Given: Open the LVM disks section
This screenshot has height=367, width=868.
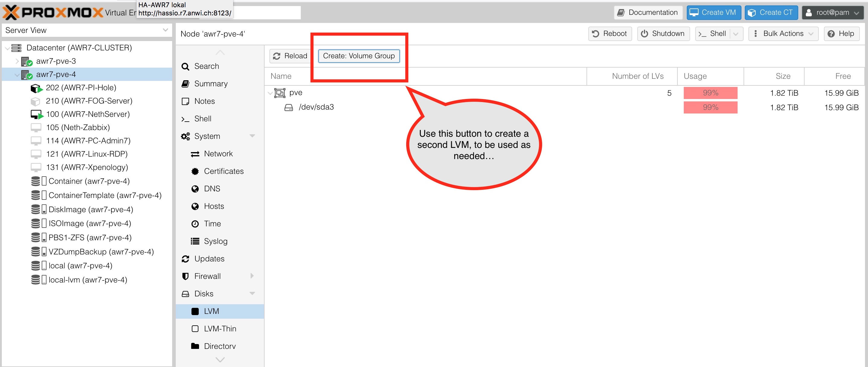Looking at the screenshot, I should click(x=220, y=311).
